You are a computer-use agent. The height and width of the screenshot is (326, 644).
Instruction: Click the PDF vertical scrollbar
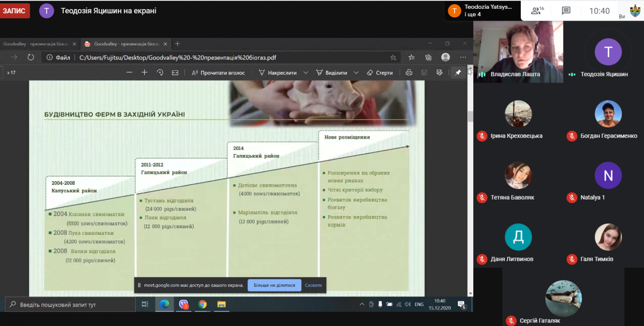coord(470,184)
